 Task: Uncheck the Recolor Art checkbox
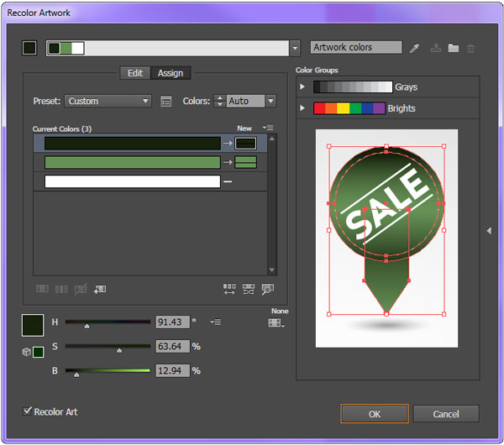tap(29, 411)
